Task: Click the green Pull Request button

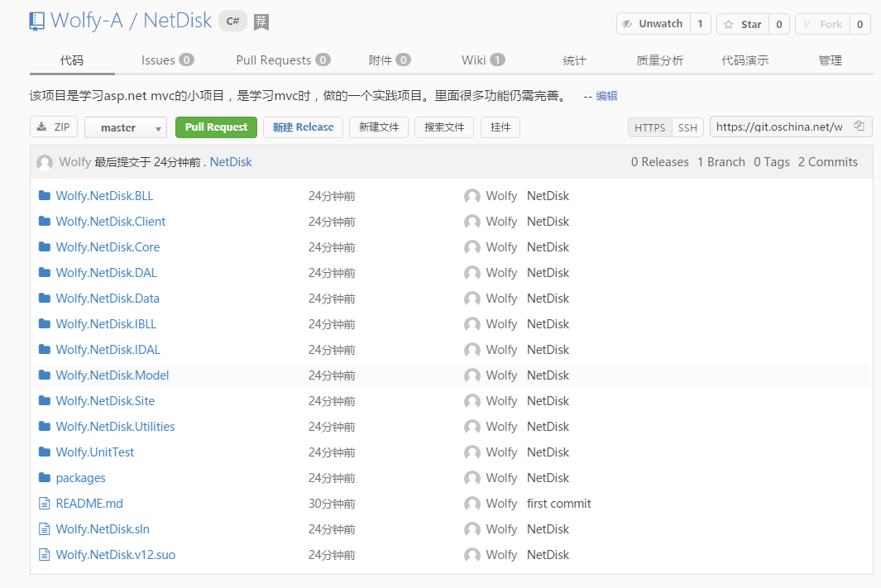Action: click(x=216, y=127)
